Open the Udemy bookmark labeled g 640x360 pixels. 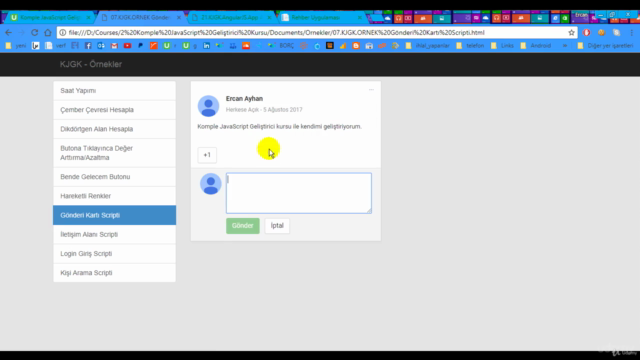point(189,46)
